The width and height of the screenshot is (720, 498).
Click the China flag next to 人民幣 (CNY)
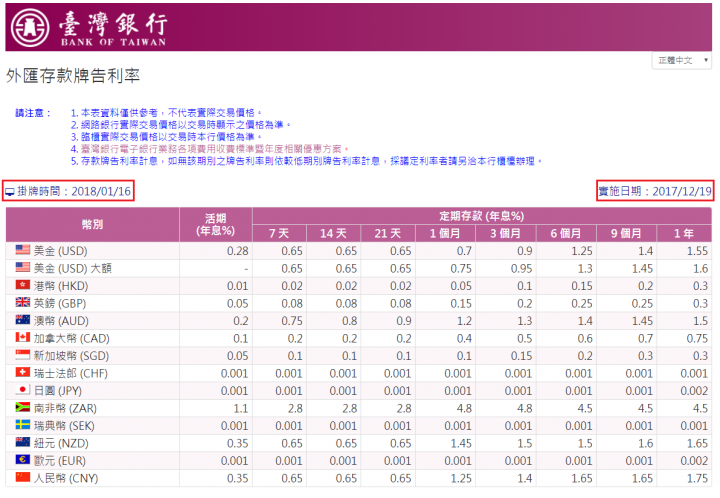23,478
